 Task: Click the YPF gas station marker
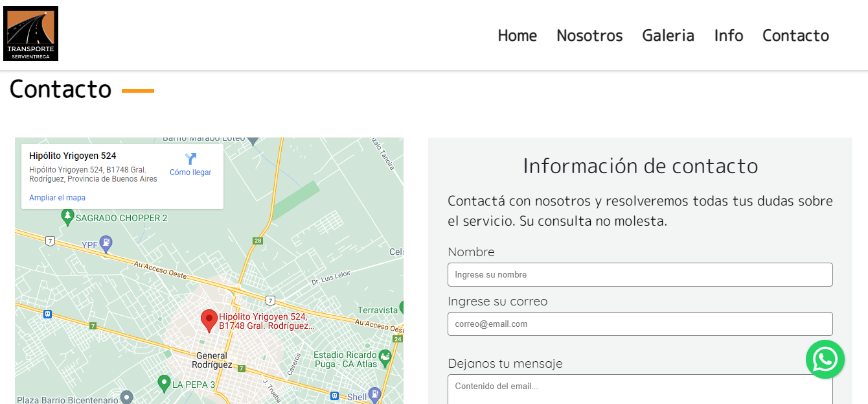106,244
